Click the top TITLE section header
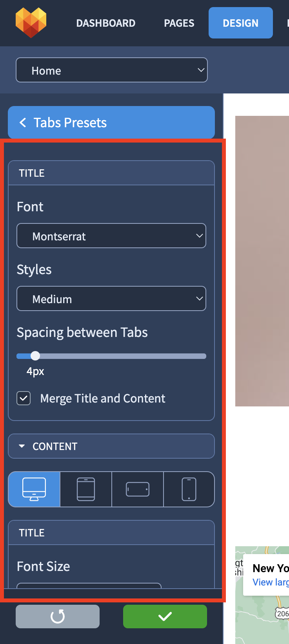 click(x=111, y=173)
